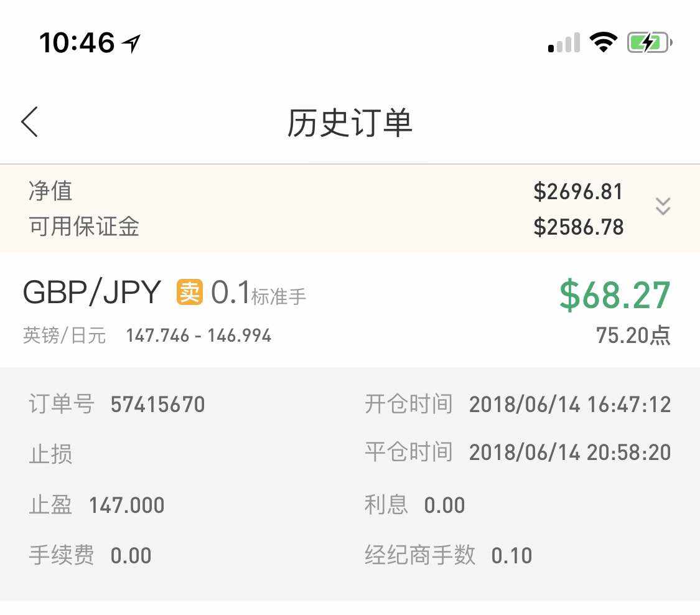Screen dimensions: 700x615
Task: Tap the 止盈 take-profit value 147.000
Action: pyautogui.click(x=126, y=505)
